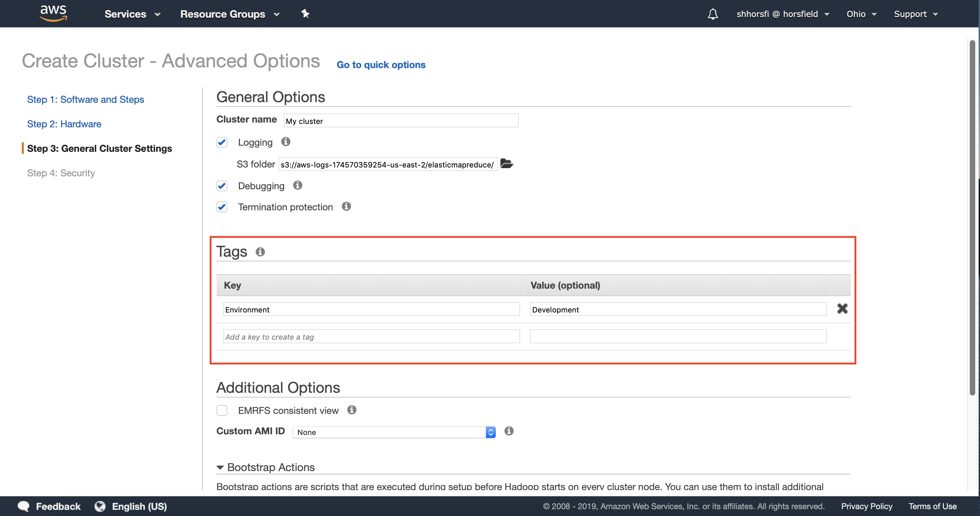980x516 pixels.
Task: Enable EMRFS consistent view checkbox
Action: (222, 410)
